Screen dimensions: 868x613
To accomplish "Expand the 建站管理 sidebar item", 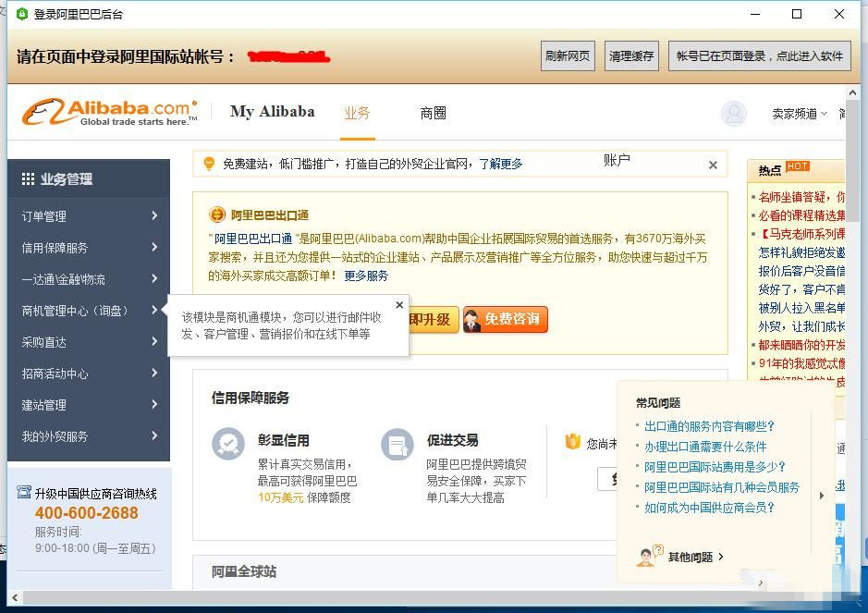I will (89, 405).
